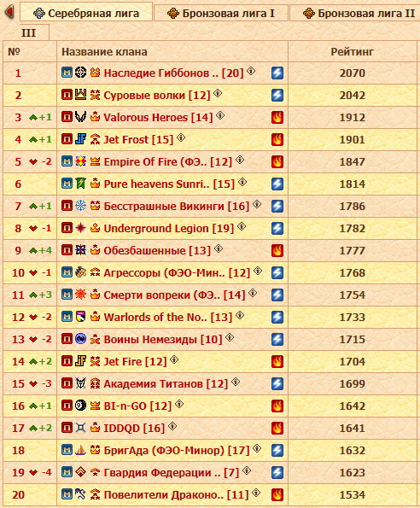Open info icon beside Underground Legion [19]

(242, 226)
